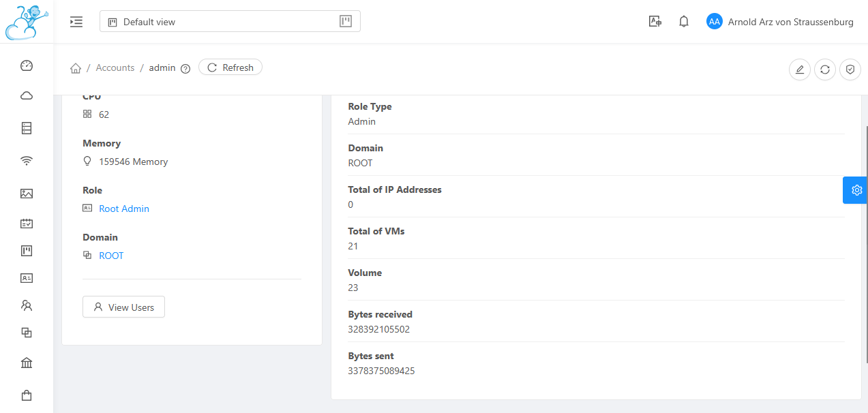Viewport: 868px width, 413px height.
Task: Click the refresh circular-arrows action icon
Action: click(x=824, y=69)
